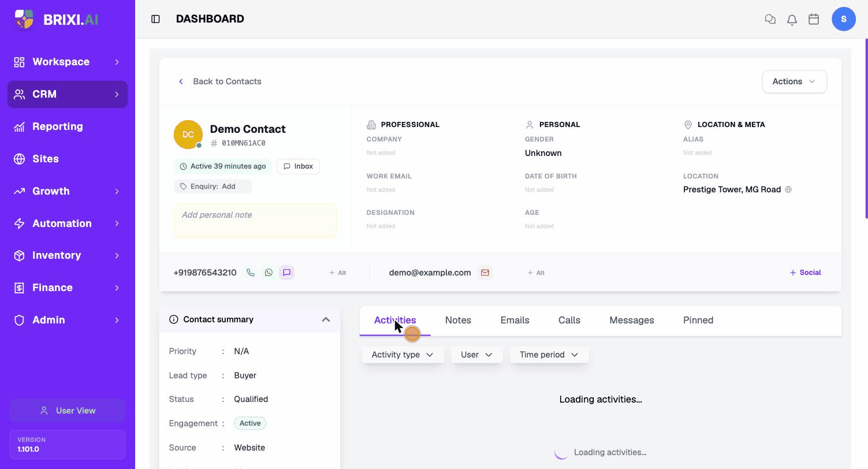This screenshot has width=868, height=469.
Task: Switch to the Activities tab
Action: 395,320
